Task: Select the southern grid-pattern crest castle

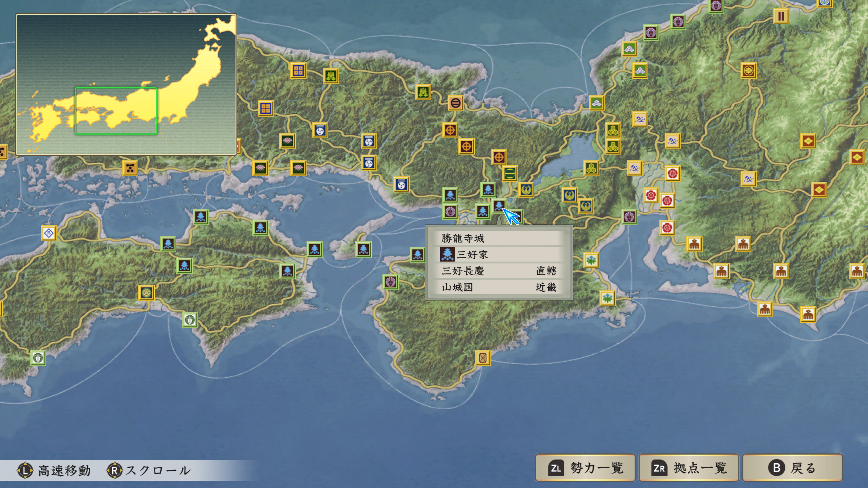Action: (x=266, y=108)
